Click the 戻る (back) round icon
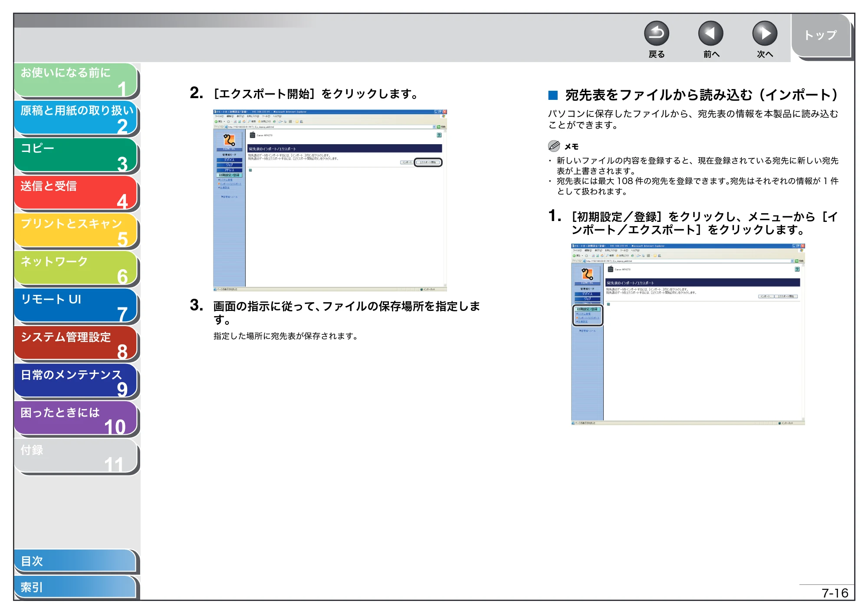 point(656,33)
